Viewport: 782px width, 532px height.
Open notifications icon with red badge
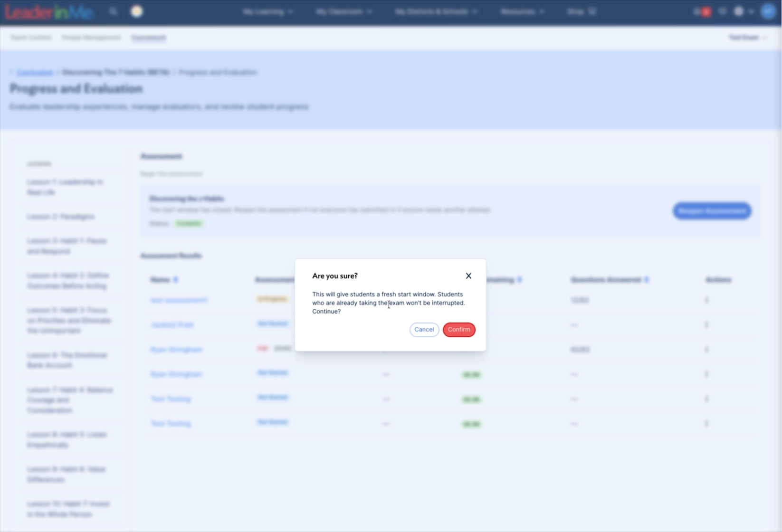(702, 12)
